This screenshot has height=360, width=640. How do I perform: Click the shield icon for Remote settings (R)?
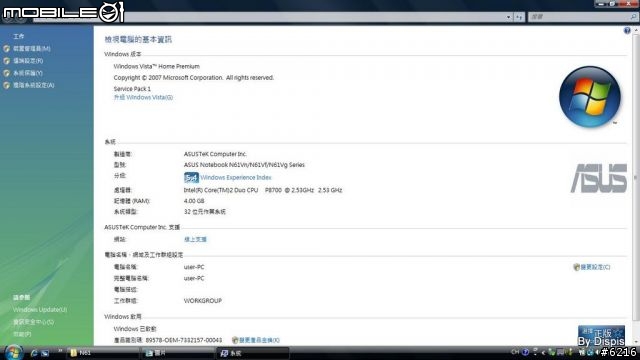pyautogui.click(x=6, y=61)
